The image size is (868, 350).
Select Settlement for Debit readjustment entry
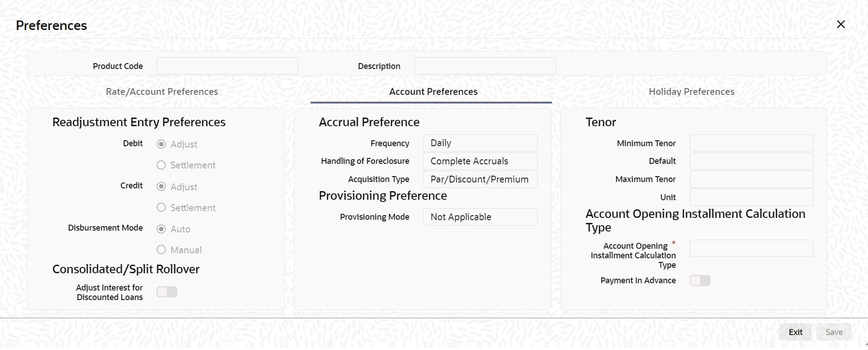point(161,165)
